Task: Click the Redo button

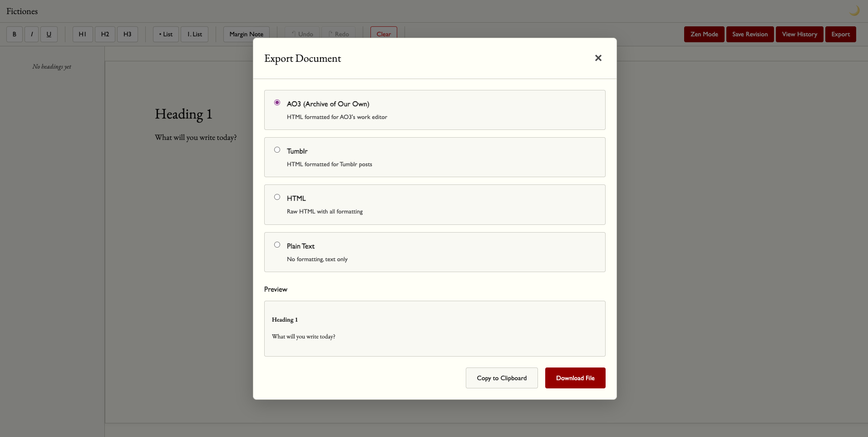Action: [x=339, y=34]
